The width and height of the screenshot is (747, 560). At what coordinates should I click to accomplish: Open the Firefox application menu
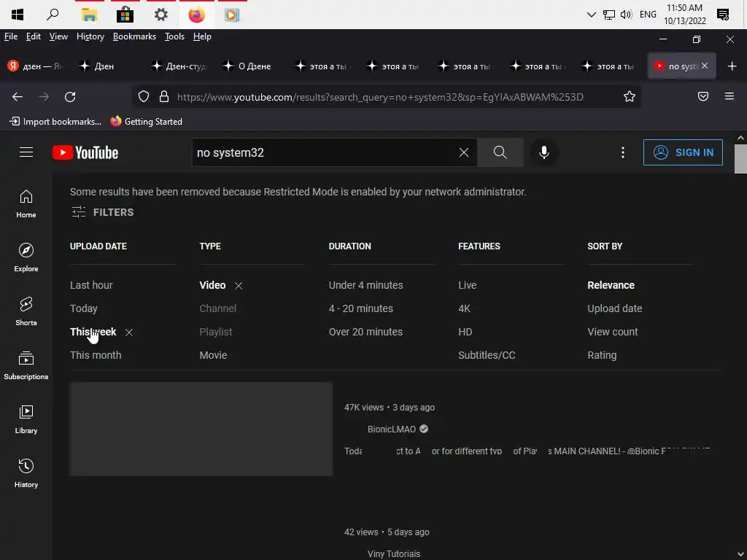729,96
